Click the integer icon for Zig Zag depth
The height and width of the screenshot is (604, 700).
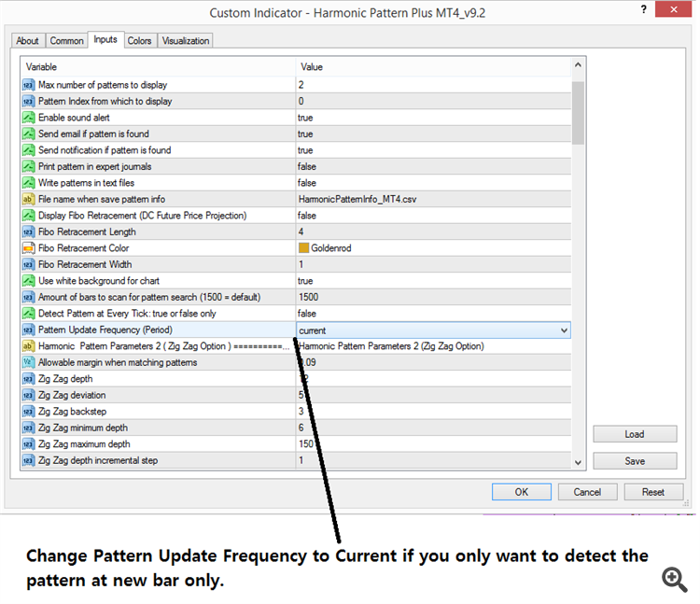28,379
